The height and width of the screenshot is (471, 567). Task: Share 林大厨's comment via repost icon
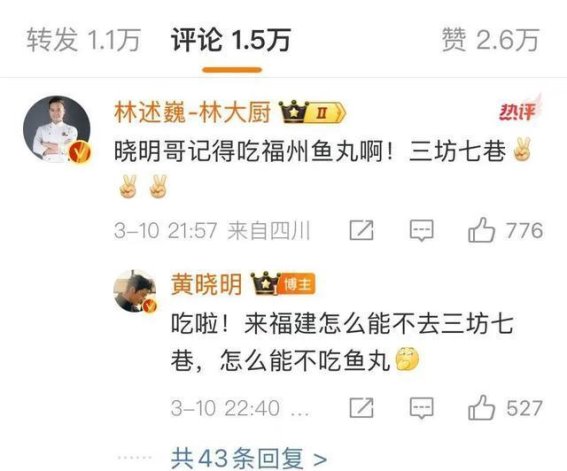[x=362, y=230]
